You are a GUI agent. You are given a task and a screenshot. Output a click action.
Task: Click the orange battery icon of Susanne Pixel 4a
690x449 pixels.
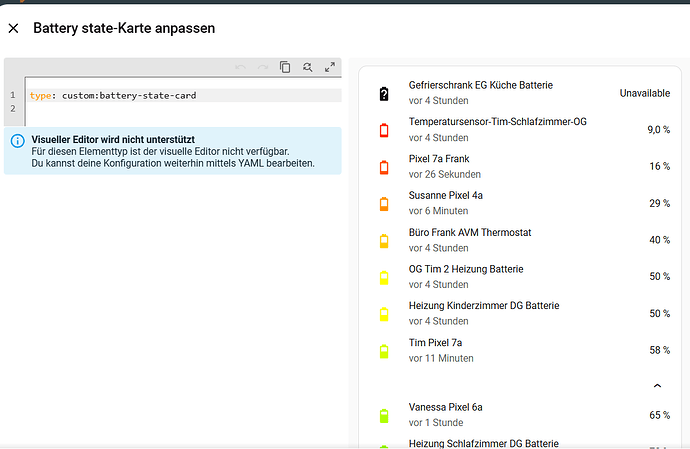click(x=384, y=204)
